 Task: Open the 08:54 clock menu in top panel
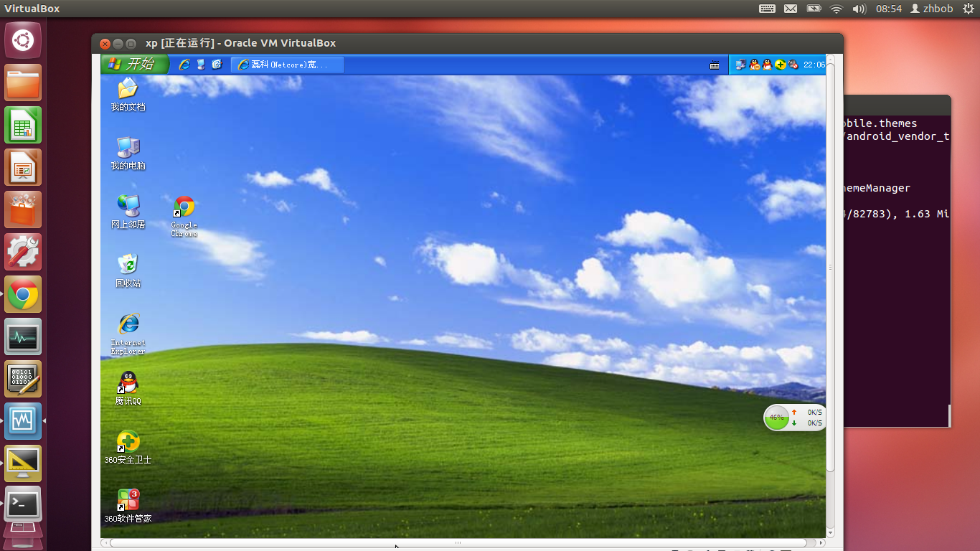point(889,9)
